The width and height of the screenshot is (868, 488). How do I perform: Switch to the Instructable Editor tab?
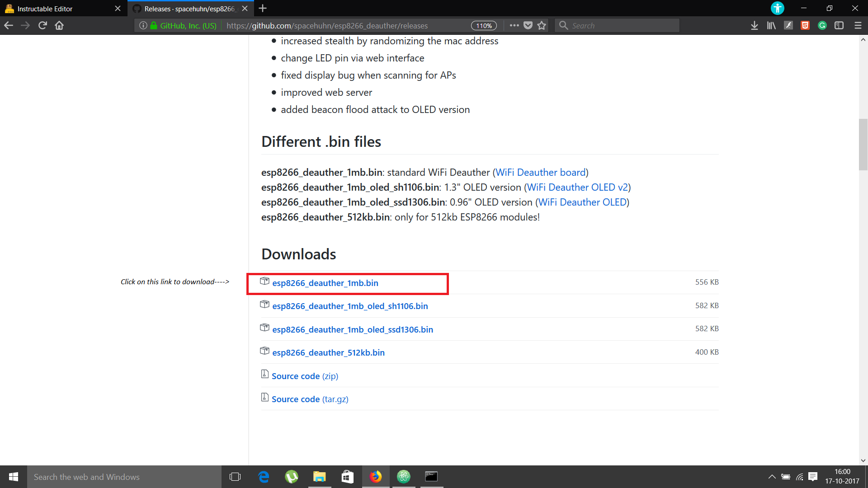coord(45,9)
